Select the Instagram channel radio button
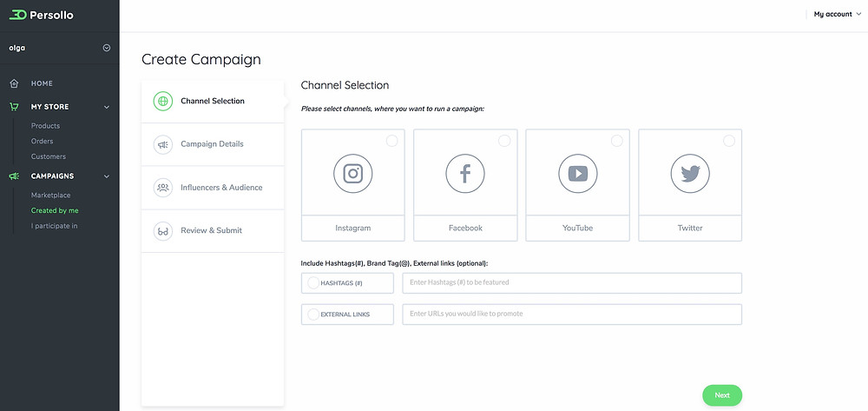This screenshot has height=411, width=868. 392,141
